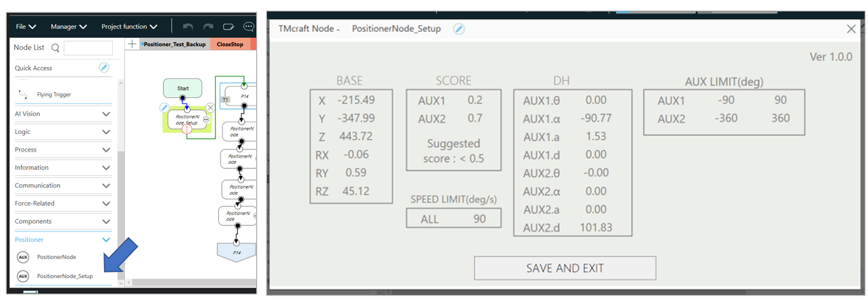Viewport: 868px width, 301px height.
Task: Click the SAVE AND EXIT button
Action: (564, 268)
